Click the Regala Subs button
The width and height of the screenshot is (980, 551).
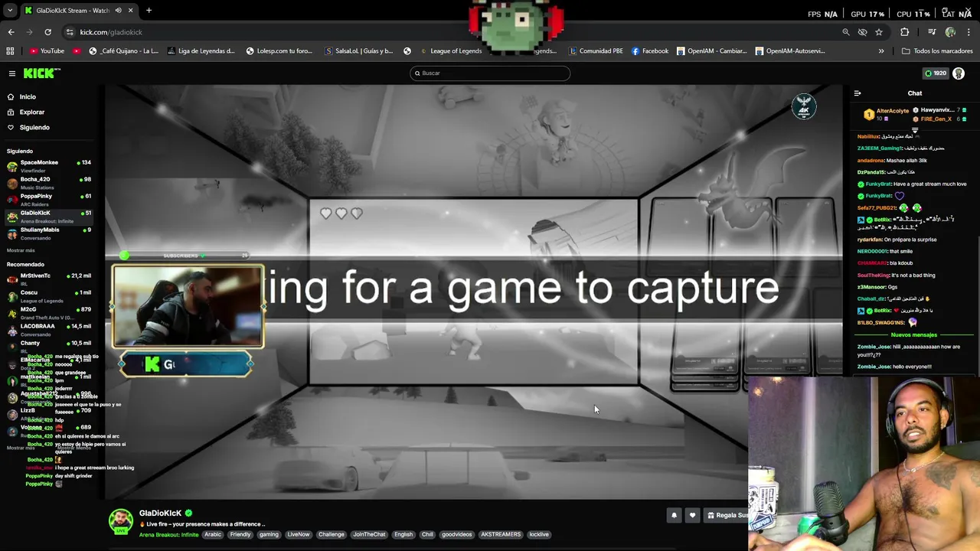pos(726,516)
